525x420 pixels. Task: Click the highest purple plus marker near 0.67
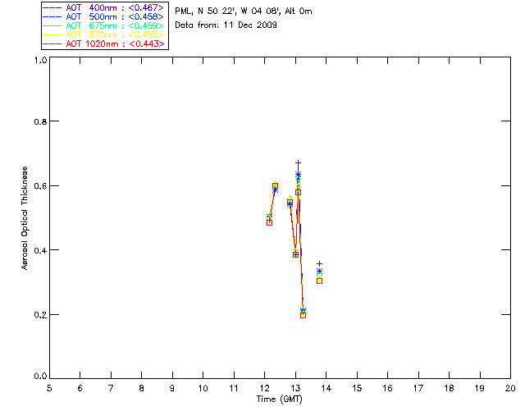click(298, 162)
